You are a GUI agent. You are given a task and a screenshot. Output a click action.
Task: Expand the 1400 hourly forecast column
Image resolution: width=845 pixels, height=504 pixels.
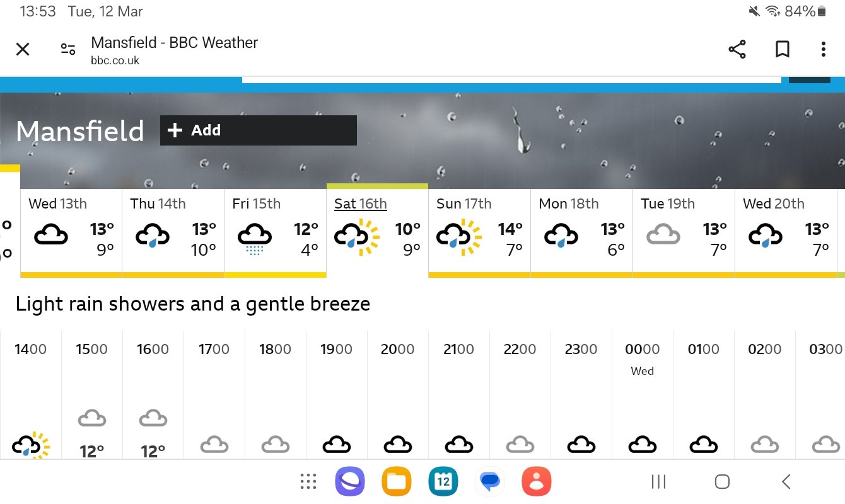tap(31, 395)
